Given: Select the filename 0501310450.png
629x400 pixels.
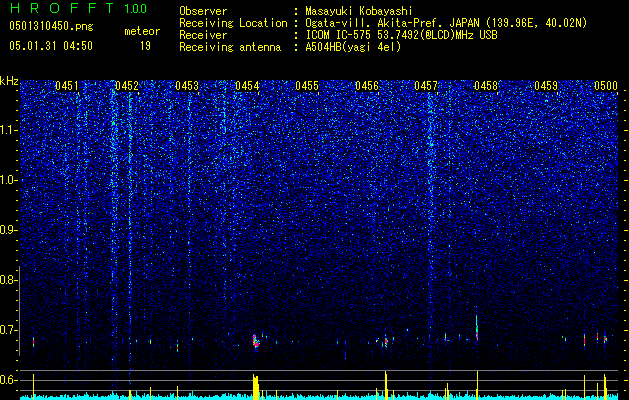Looking at the screenshot, I should 51,26.
